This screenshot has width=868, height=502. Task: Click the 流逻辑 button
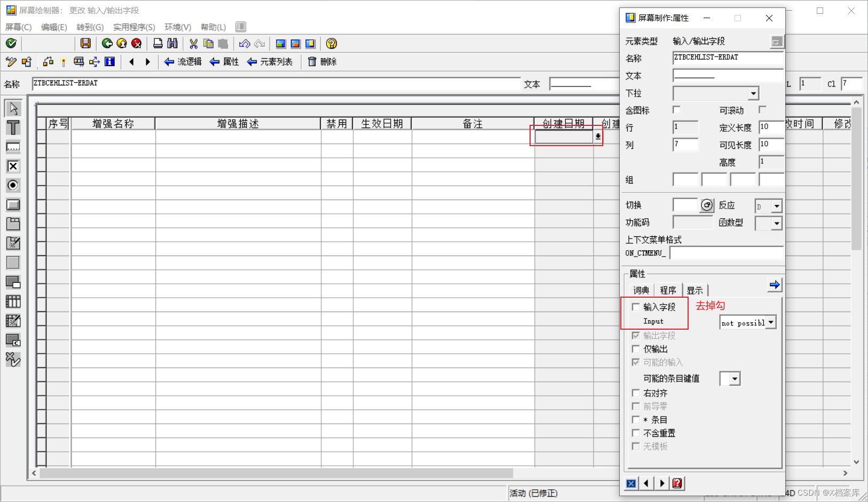pos(183,62)
